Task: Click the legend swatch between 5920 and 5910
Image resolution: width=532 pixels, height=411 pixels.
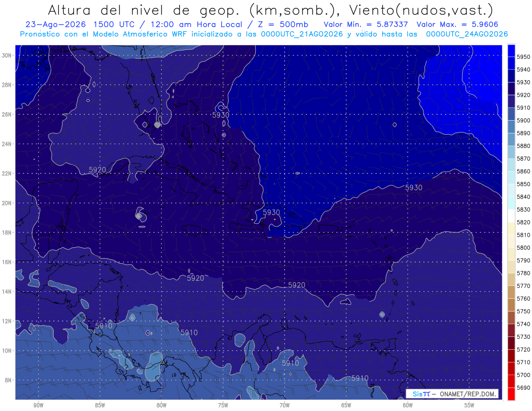Action: point(511,102)
